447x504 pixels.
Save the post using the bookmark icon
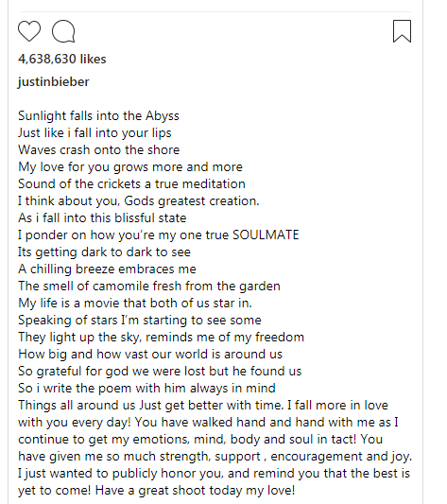(x=402, y=31)
